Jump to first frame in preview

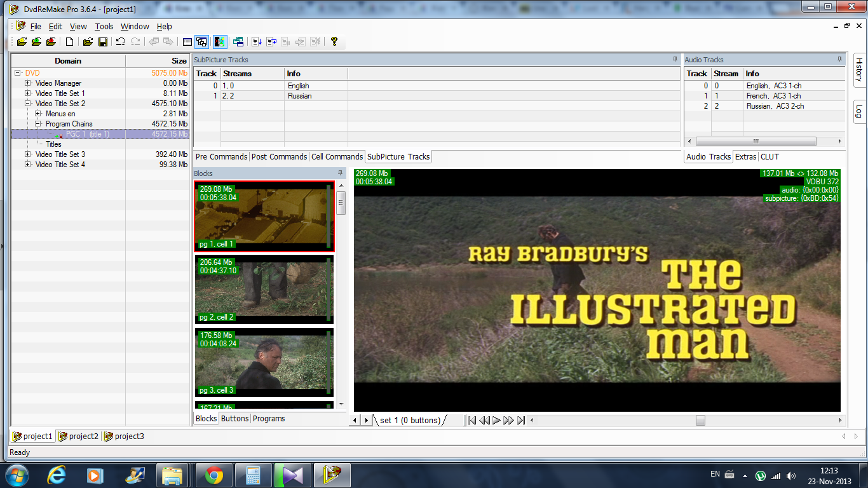pyautogui.click(x=472, y=420)
